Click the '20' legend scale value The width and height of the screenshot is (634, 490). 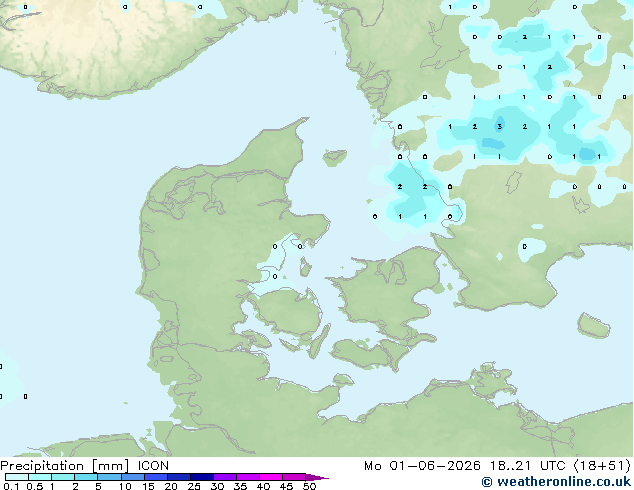tap(171, 486)
